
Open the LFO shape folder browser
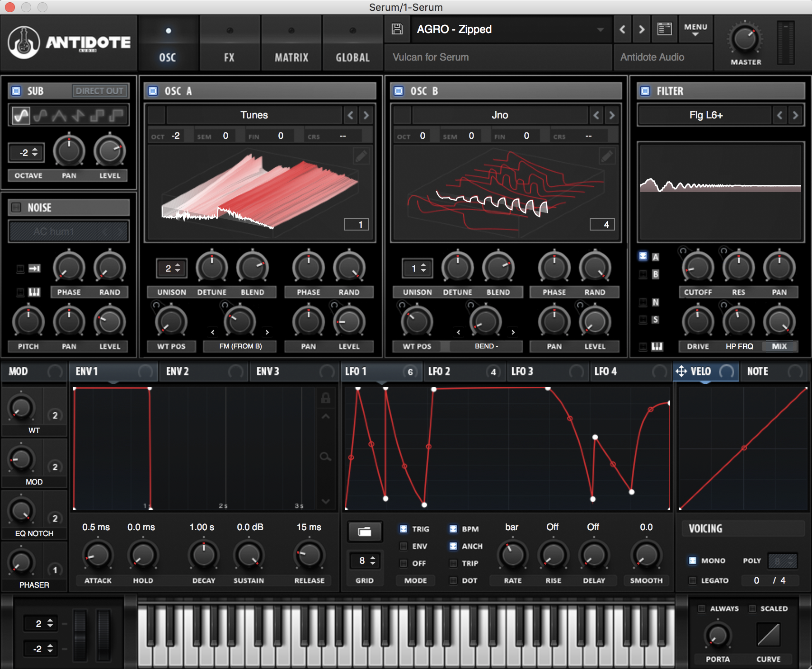[365, 532]
